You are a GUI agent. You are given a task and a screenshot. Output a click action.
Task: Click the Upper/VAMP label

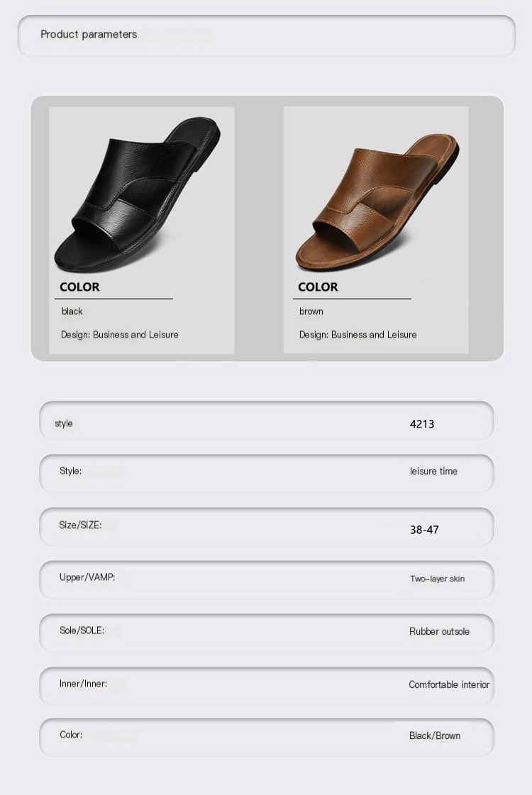pos(87,577)
